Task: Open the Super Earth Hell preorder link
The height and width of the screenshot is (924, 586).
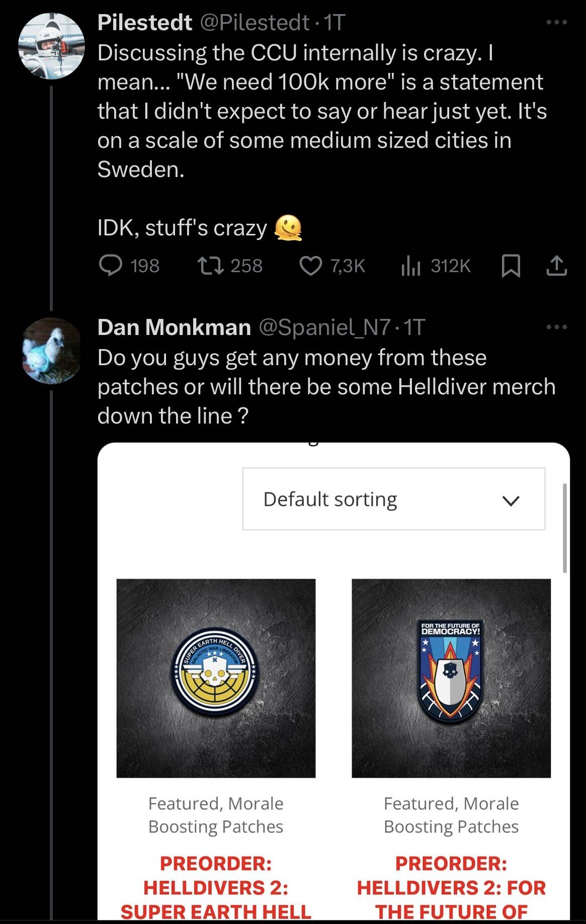Action: coord(216,887)
